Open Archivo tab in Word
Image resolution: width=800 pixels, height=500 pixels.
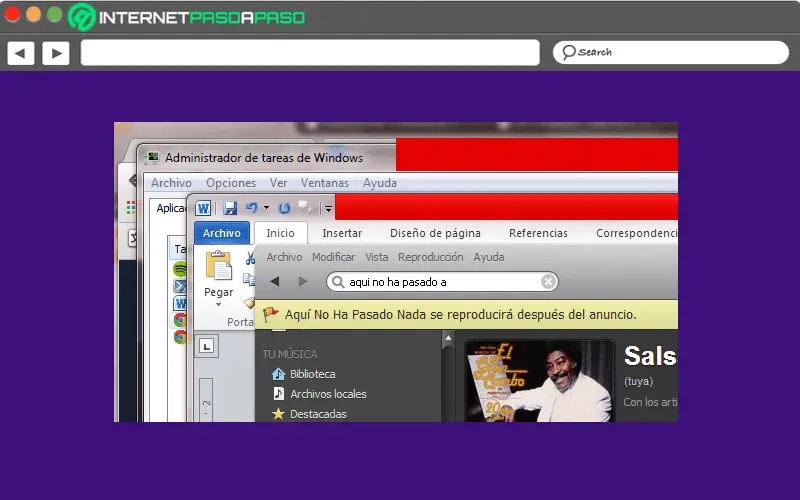[221, 233]
